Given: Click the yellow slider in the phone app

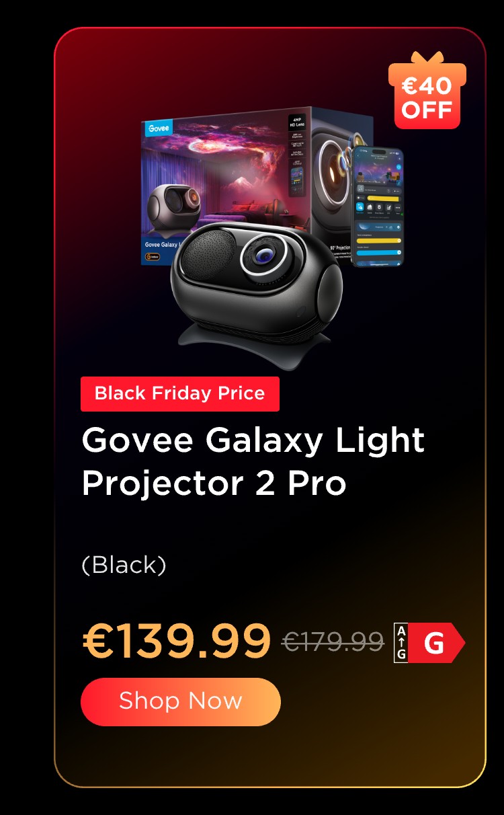Looking at the screenshot, I should (378, 239).
